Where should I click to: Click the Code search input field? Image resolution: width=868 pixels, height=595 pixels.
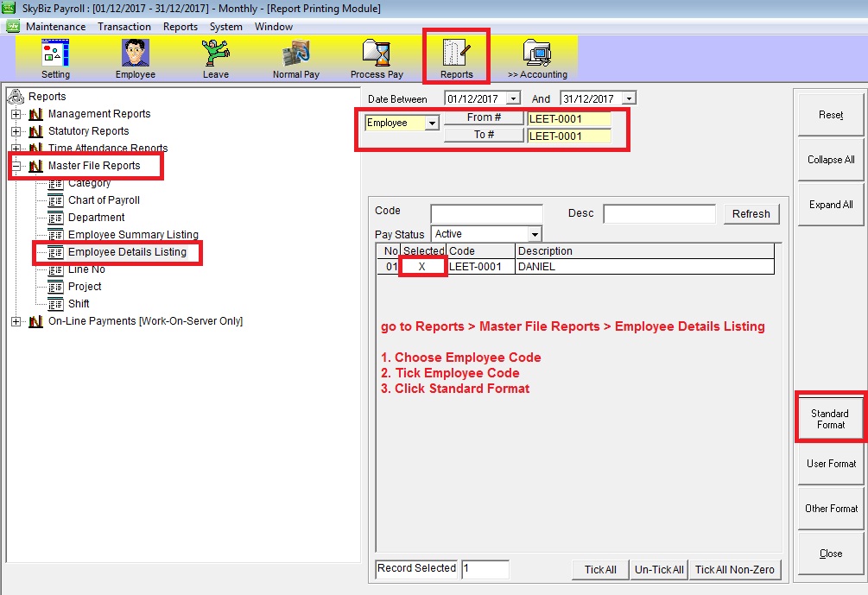486,213
